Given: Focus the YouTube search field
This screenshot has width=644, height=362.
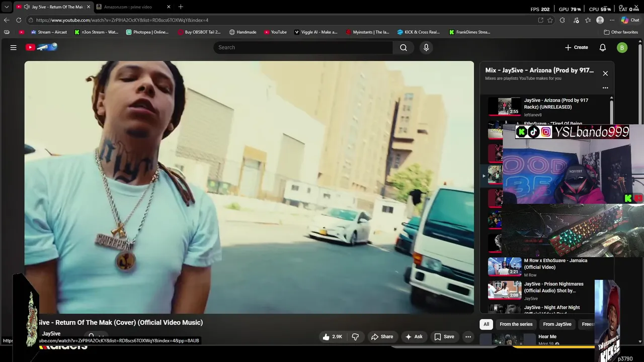Looking at the screenshot, I should coord(303,47).
